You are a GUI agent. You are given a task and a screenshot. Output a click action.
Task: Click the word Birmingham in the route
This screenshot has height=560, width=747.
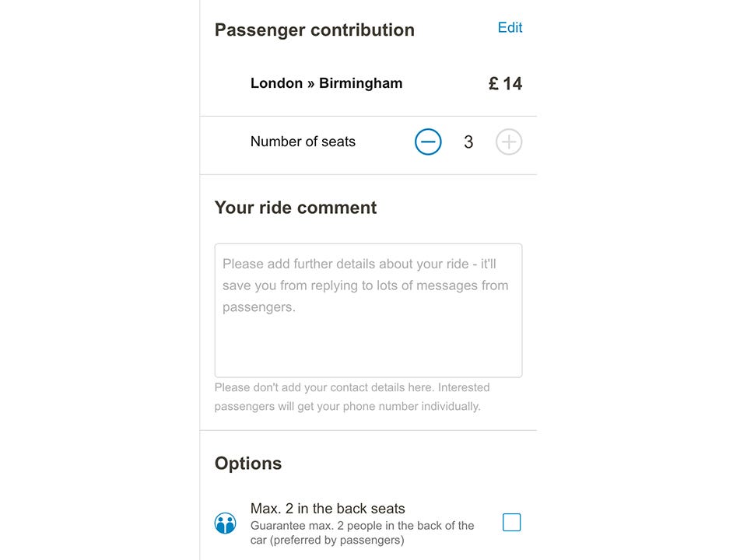point(360,83)
